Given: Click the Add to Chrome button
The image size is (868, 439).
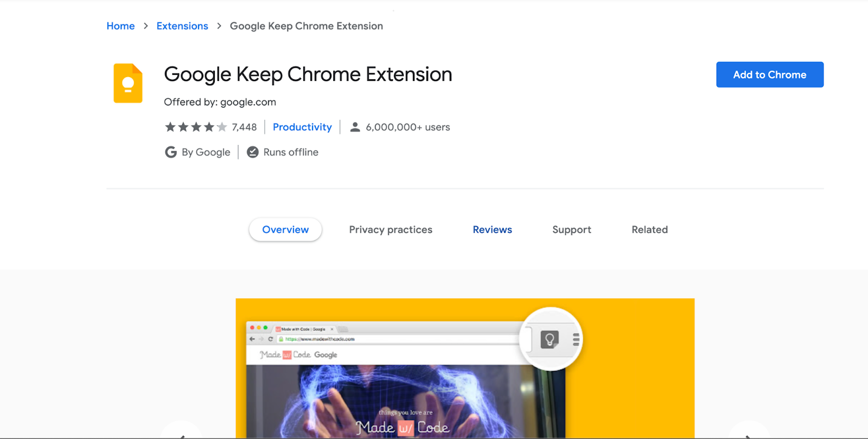Looking at the screenshot, I should tap(770, 74).
